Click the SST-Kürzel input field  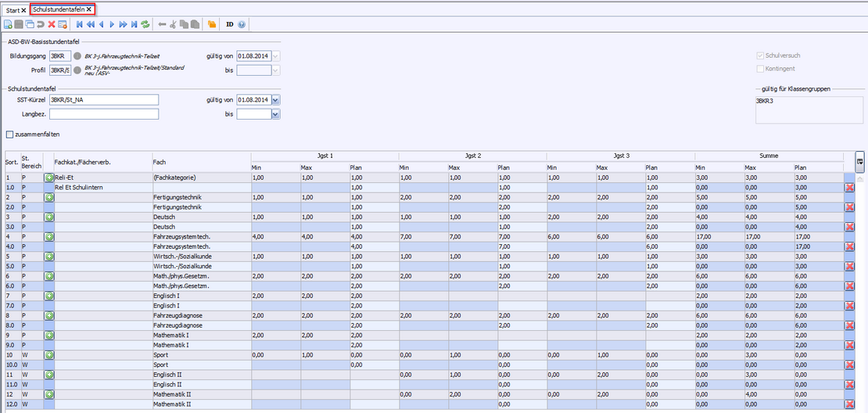[104, 100]
